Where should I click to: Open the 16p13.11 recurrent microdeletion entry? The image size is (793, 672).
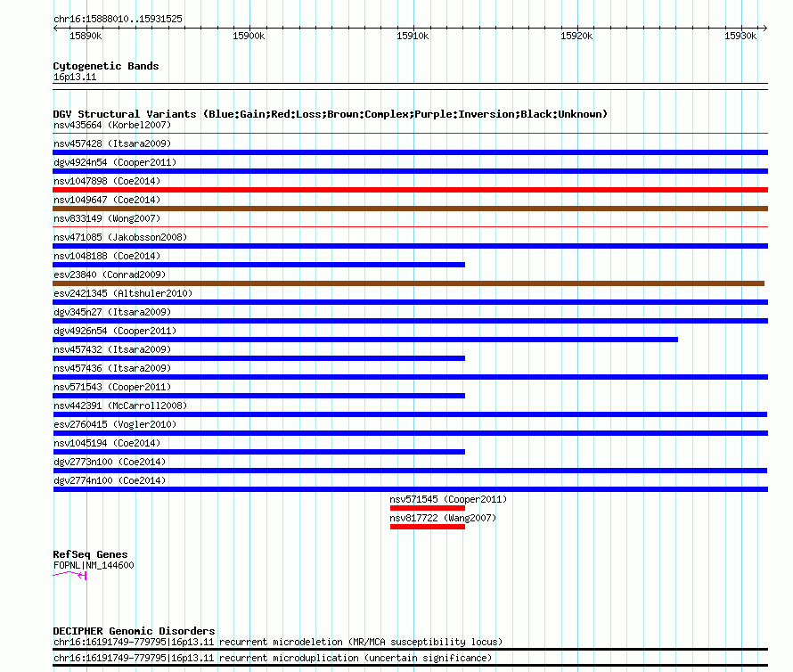(x=278, y=643)
